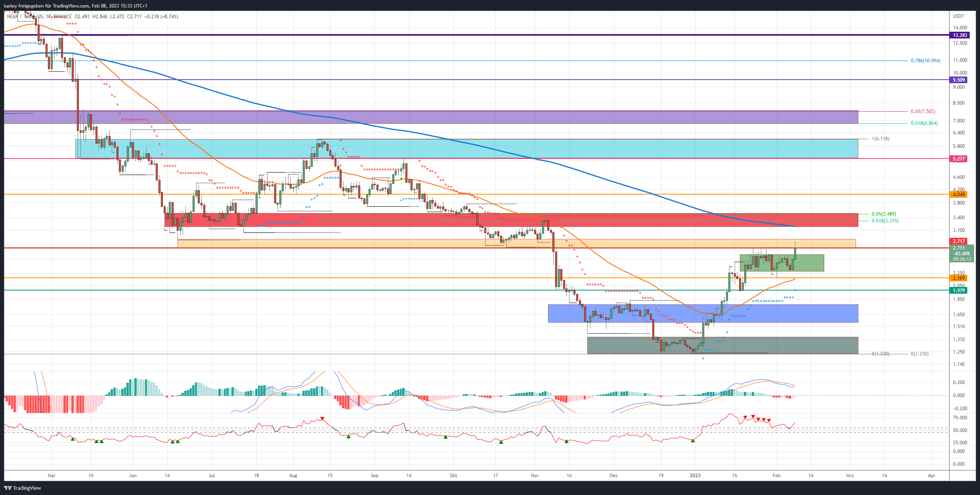This screenshot has height=495, width=980.
Task: Select the Dez label on time axis
Action: [613, 476]
